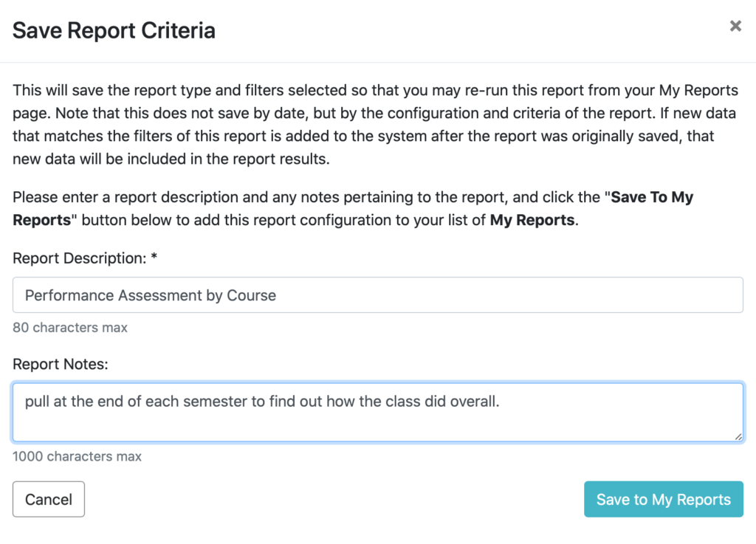The height and width of the screenshot is (544, 756).
Task: Click the Cancel button
Action: pyautogui.click(x=49, y=499)
